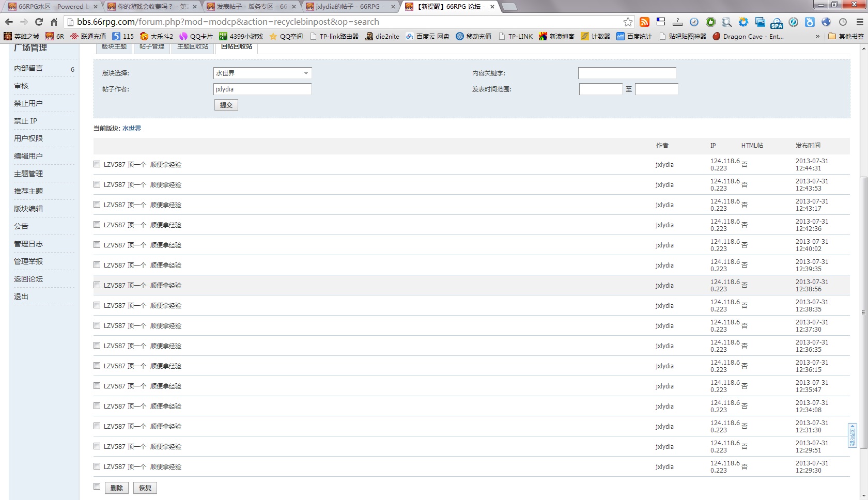This screenshot has height=500, width=868.
Task: Open the RSS feed extension icon
Action: tap(644, 22)
